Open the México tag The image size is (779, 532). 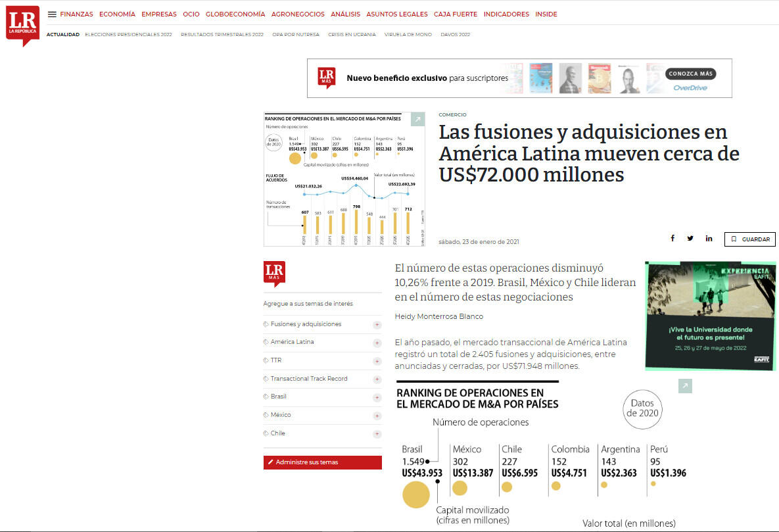pos(281,415)
